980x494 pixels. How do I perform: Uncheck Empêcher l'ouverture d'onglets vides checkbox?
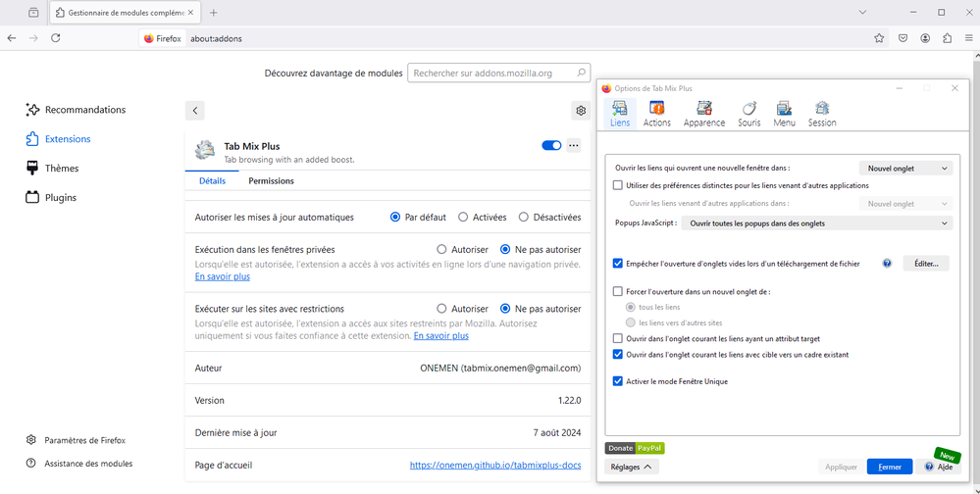pos(618,264)
